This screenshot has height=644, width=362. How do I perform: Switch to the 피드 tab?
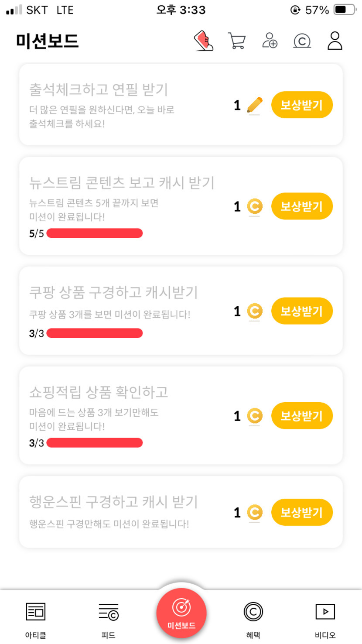[x=108, y=618]
